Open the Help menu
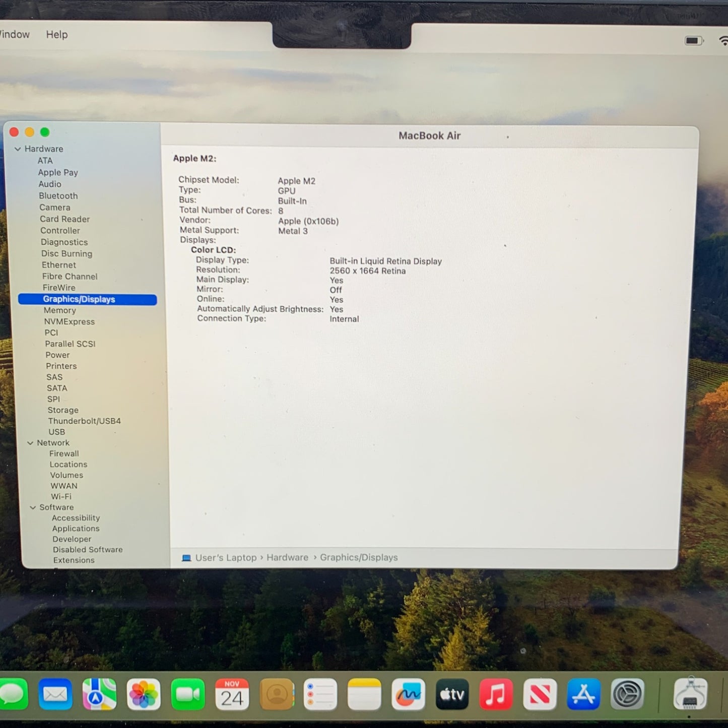Viewport: 728px width, 728px height. click(57, 35)
